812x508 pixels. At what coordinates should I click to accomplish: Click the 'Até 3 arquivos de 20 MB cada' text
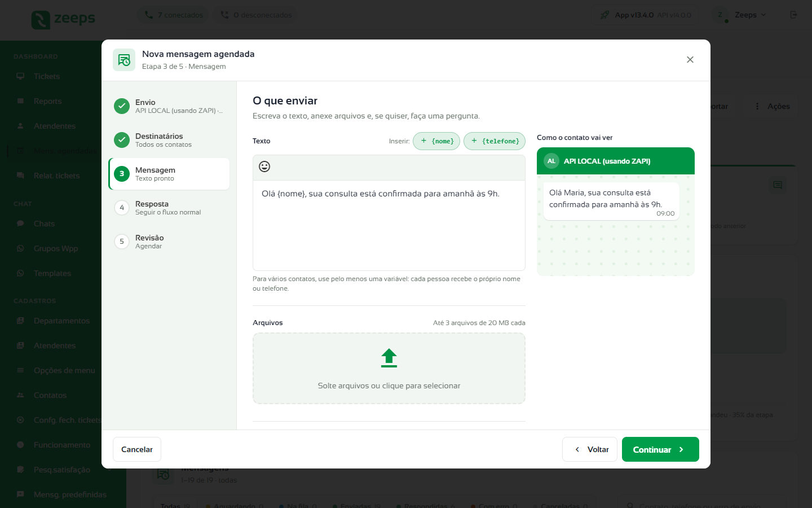(479, 323)
